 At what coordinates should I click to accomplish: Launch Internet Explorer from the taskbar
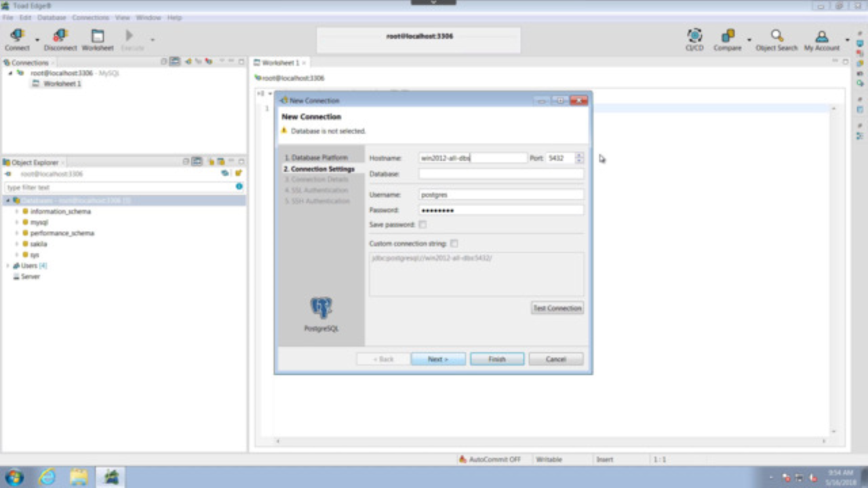pyautogui.click(x=47, y=477)
